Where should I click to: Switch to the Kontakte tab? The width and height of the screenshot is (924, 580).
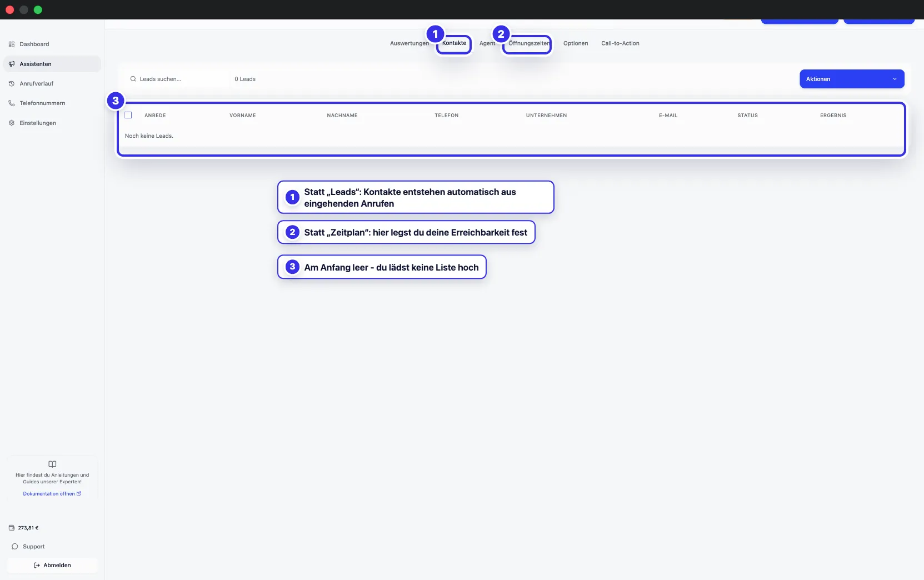point(454,43)
